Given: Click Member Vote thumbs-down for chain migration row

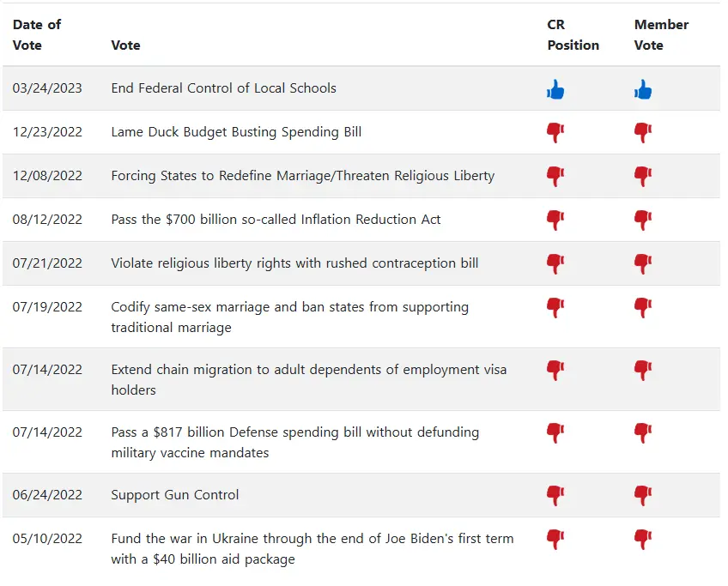Looking at the screenshot, I should coord(642,371).
